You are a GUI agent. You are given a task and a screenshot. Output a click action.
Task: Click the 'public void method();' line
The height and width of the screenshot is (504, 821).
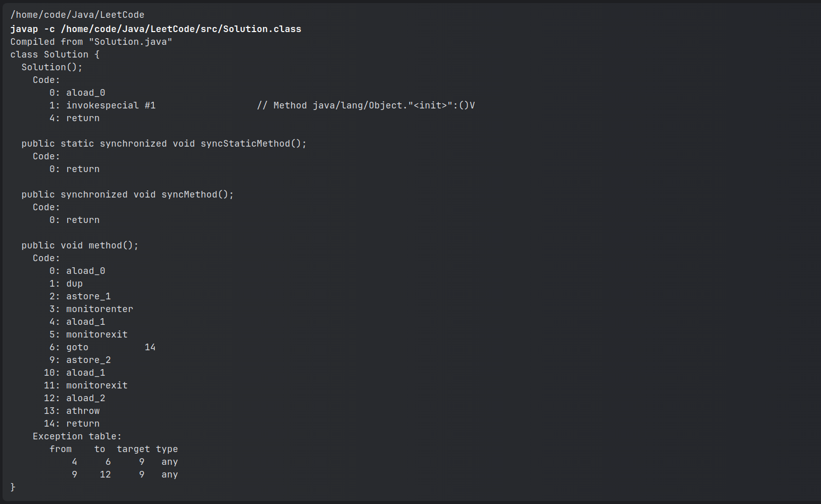pyautogui.click(x=80, y=245)
